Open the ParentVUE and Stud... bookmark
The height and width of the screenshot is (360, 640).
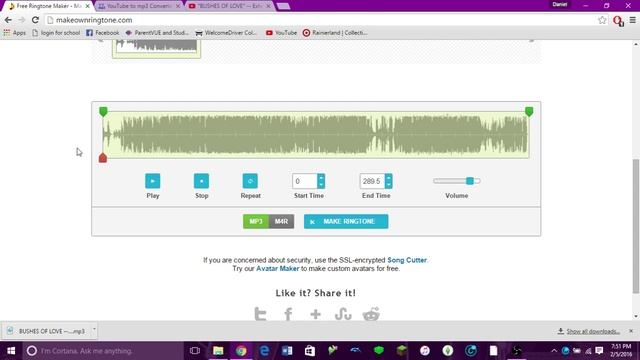click(157, 33)
